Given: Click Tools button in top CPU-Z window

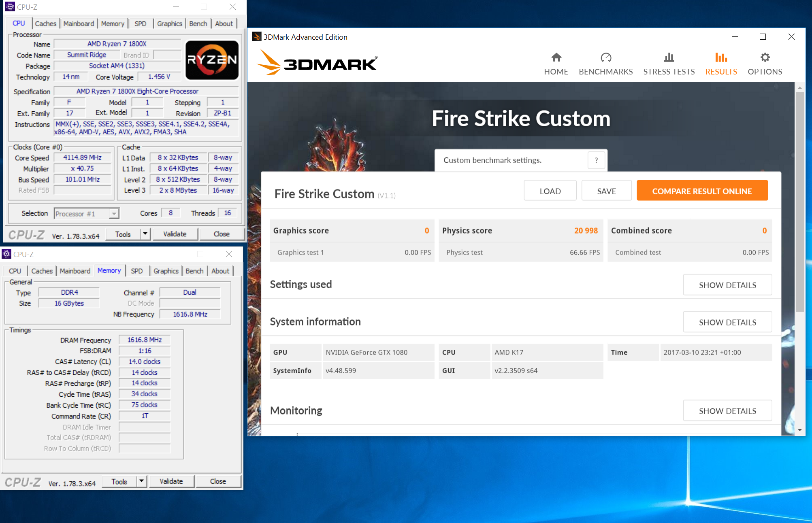Looking at the screenshot, I should (x=123, y=234).
